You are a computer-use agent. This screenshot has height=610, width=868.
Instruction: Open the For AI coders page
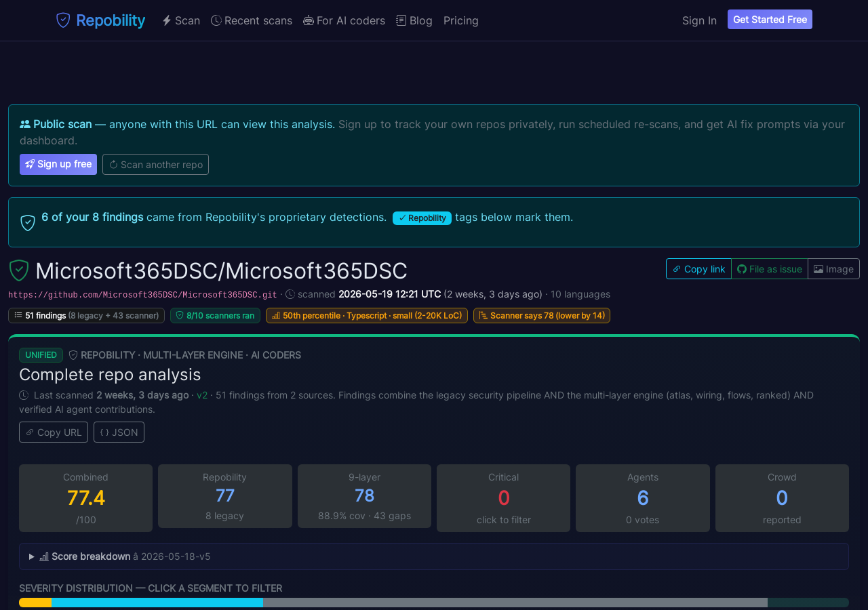tap(344, 20)
